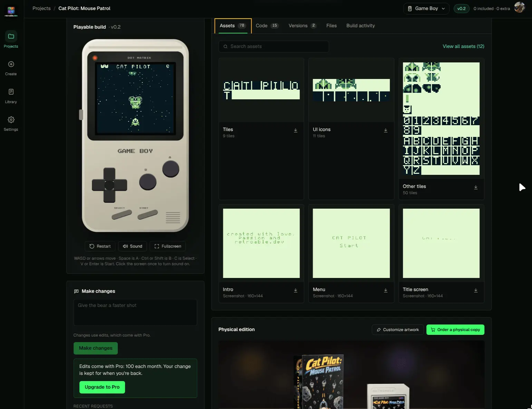Download the UI icons asset
532x409 pixels.
(x=386, y=130)
